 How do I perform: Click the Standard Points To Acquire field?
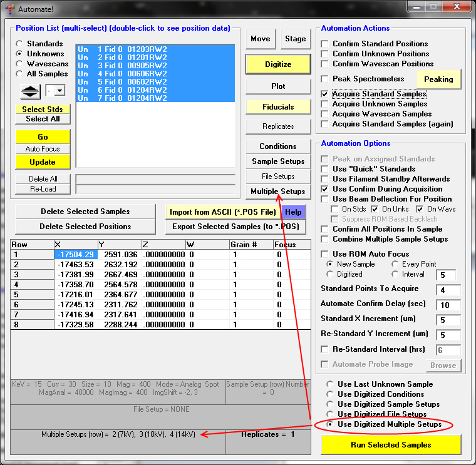(x=448, y=290)
